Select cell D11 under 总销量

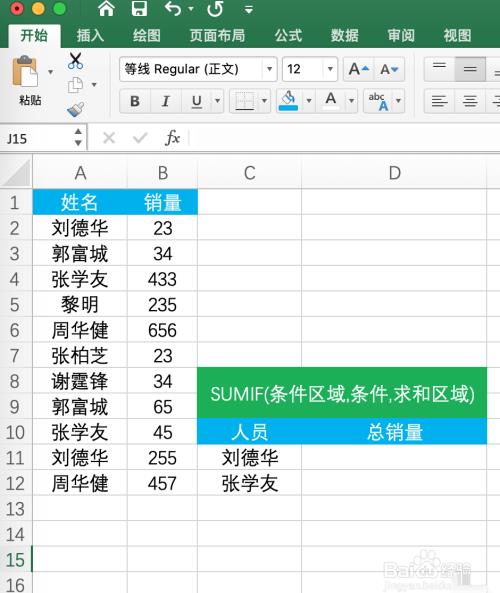click(394, 457)
